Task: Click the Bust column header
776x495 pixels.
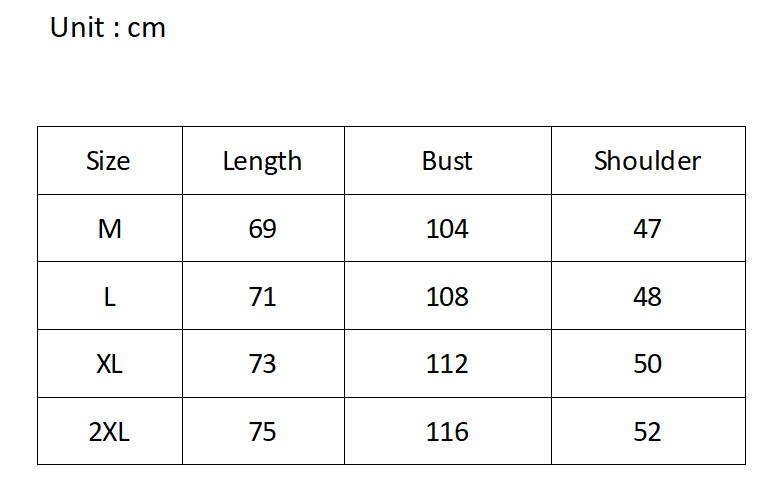Action: pos(447,161)
